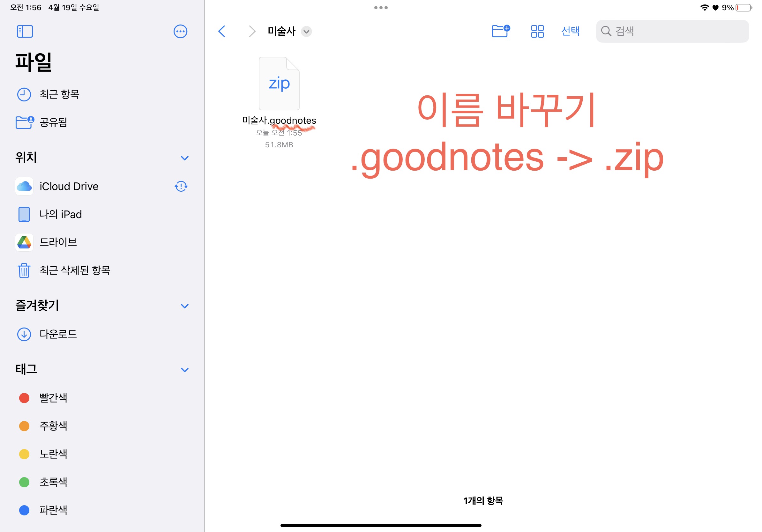This screenshot has width=762, height=532.
Task: Open 최근 항목 recents
Action: pos(59,94)
